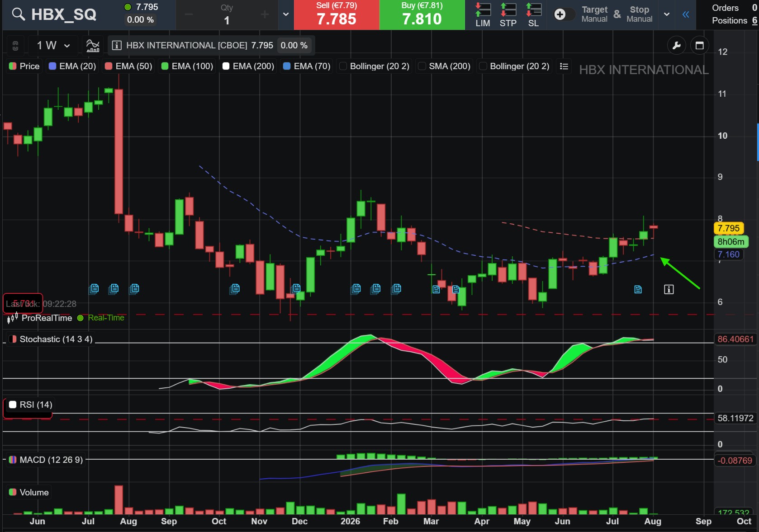Click the plus icon beside Target Manual
Screen dimensions: 759x532
click(560, 14)
